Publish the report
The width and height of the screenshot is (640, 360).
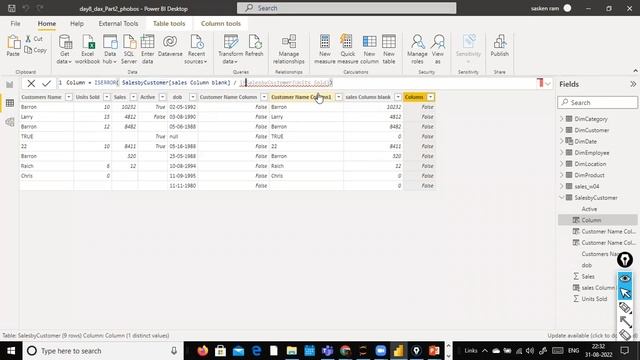pyautogui.click(x=500, y=45)
